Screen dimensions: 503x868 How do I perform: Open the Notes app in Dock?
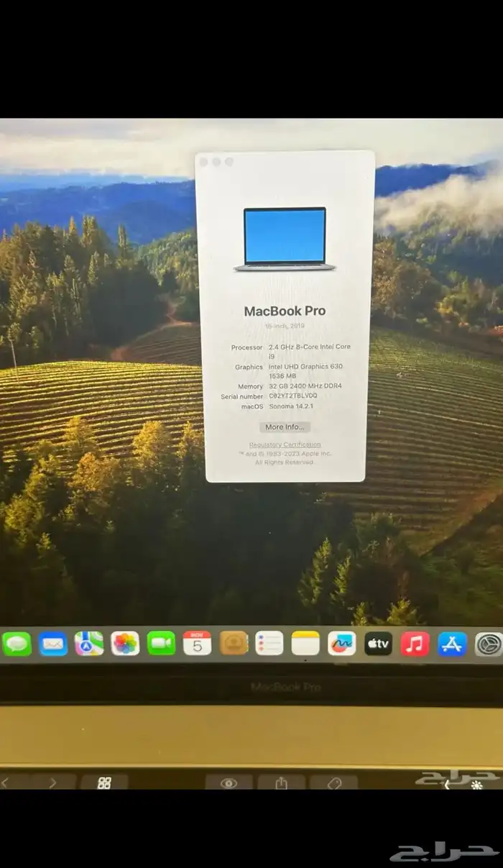(x=305, y=643)
